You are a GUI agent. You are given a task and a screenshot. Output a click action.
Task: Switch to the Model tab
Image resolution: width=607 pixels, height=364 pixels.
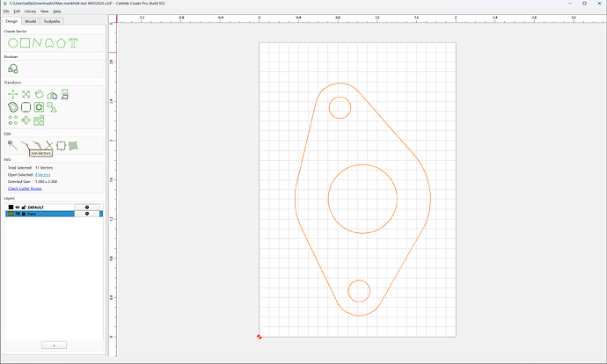tap(31, 21)
